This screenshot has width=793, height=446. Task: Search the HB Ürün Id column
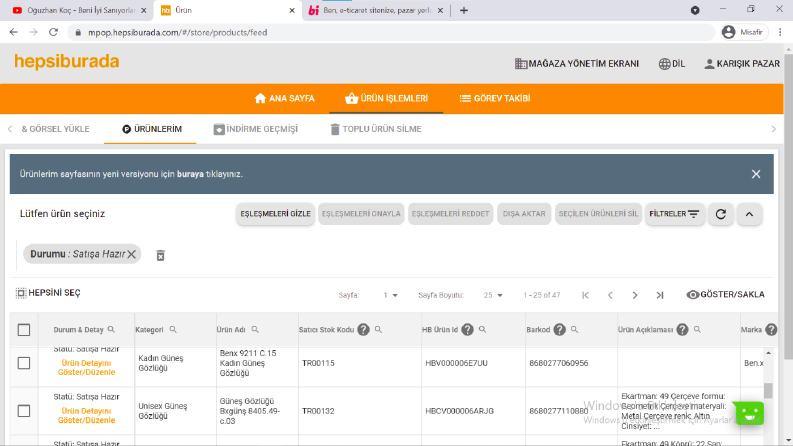[482, 330]
